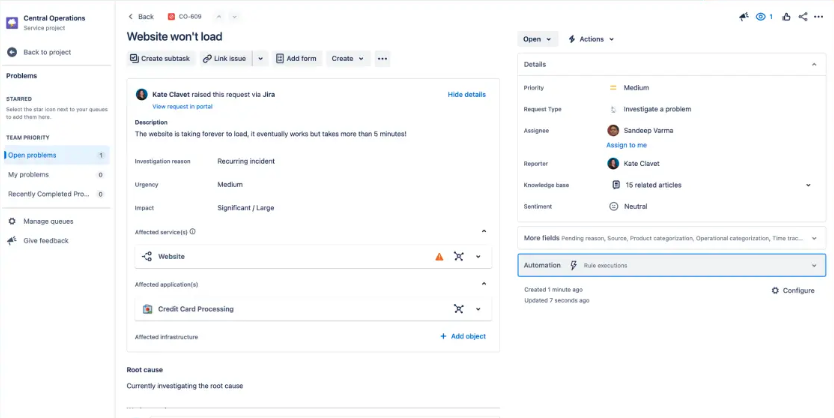Image resolution: width=834 pixels, height=418 pixels.
Task: Open the Actions dropdown menu
Action: point(591,39)
